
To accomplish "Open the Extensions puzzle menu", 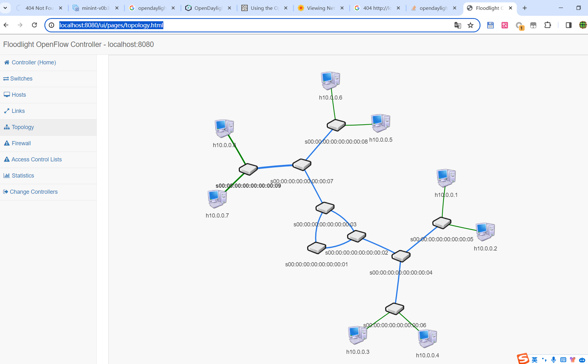I will click(x=548, y=25).
